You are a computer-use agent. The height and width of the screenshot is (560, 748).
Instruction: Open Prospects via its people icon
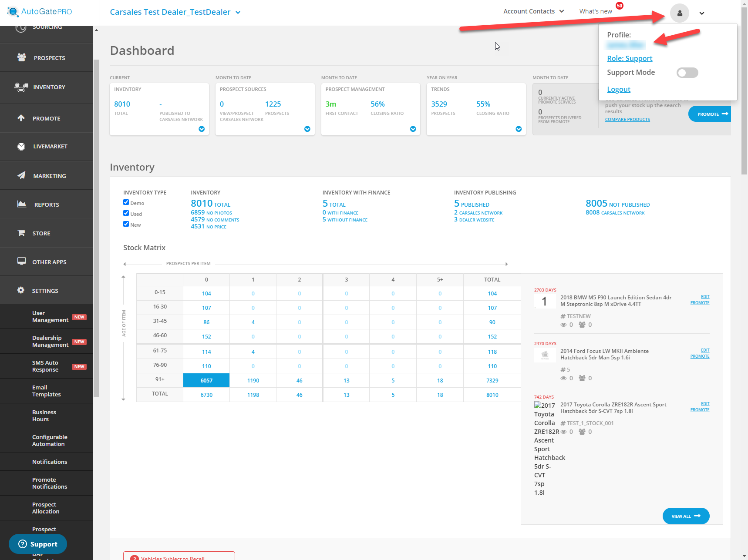tap(21, 57)
